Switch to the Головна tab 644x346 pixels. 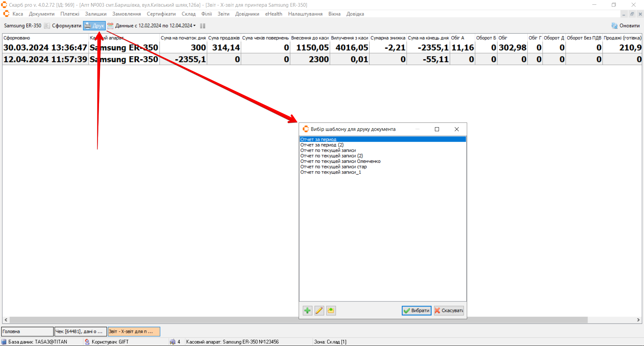[27, 332]
